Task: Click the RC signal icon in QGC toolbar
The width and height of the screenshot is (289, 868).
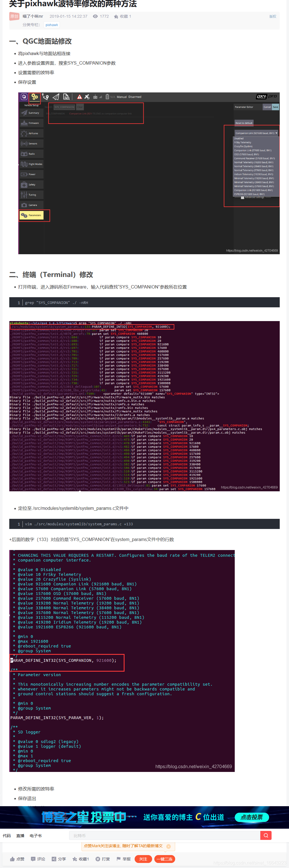Action: tap(95, 97)
